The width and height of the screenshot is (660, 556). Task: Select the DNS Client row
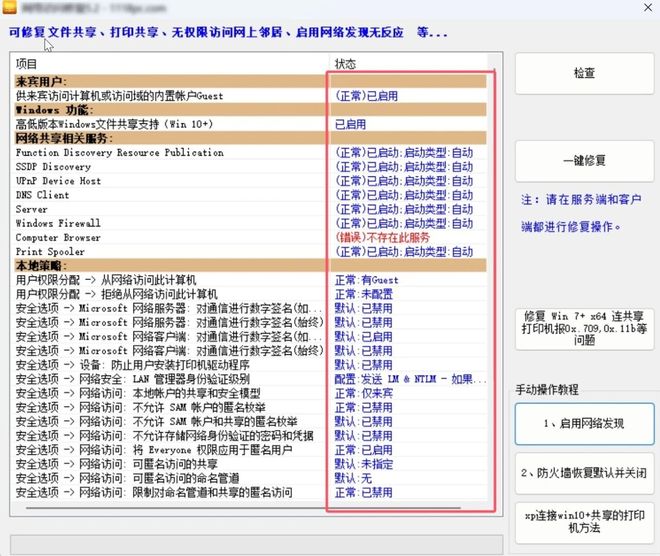[x=250, y=195]
